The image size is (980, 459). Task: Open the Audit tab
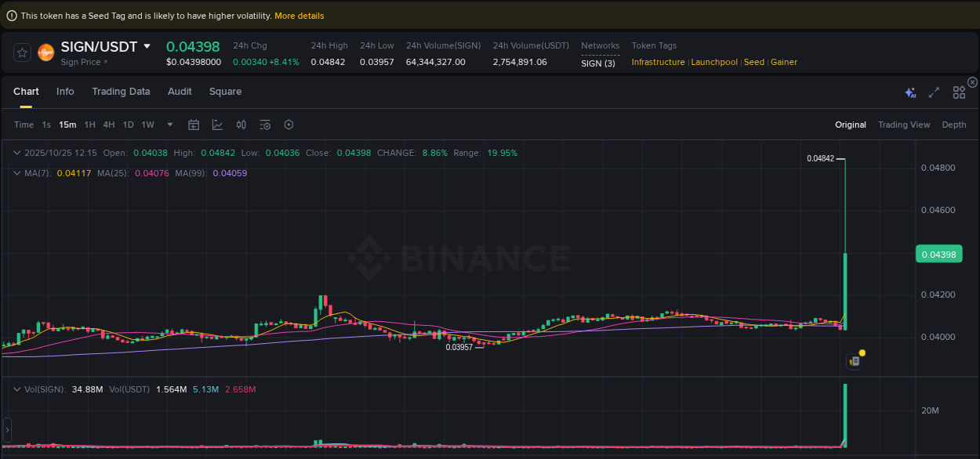click(x=180, y=92)
